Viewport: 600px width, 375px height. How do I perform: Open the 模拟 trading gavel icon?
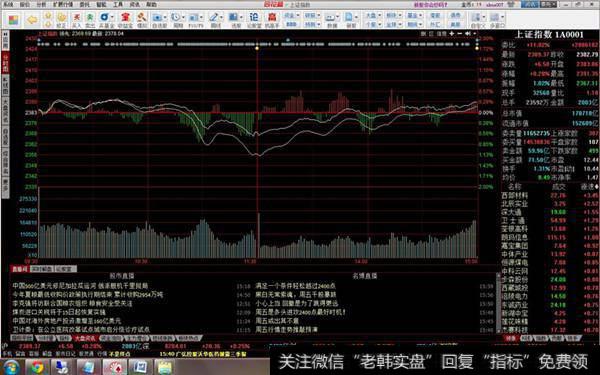coord(142,20)
